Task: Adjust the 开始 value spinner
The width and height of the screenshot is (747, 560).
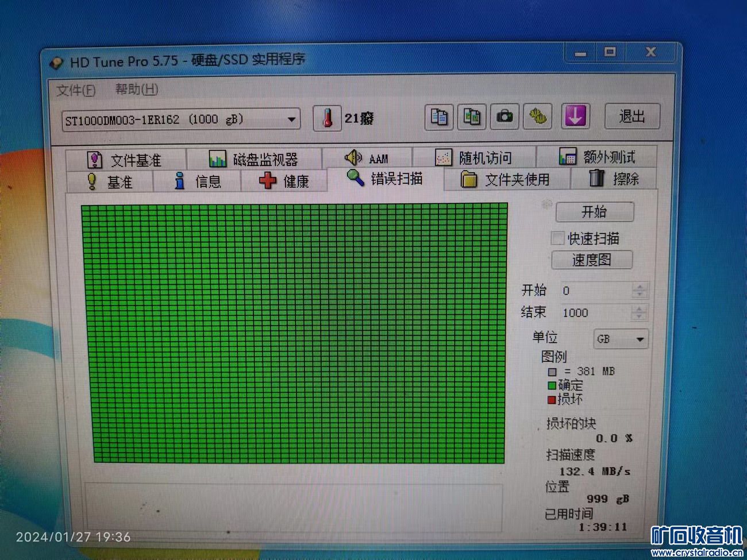Action: tap(640, 290)
